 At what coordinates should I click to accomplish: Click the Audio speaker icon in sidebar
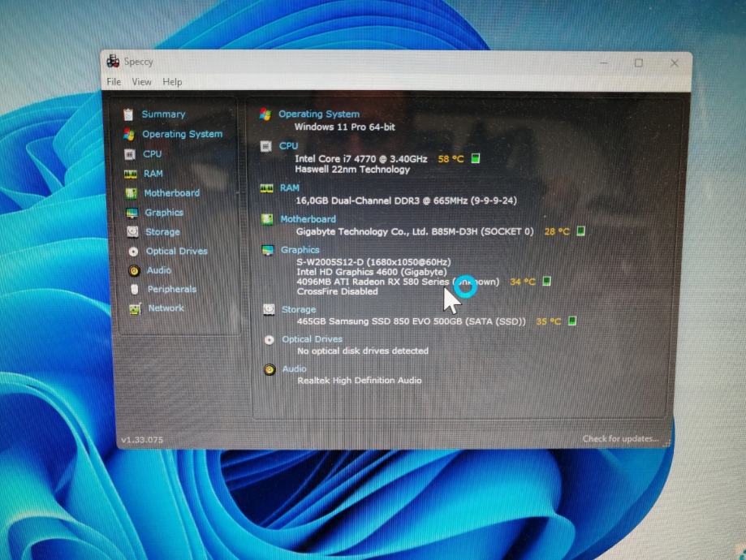click(x=134, y=271)
